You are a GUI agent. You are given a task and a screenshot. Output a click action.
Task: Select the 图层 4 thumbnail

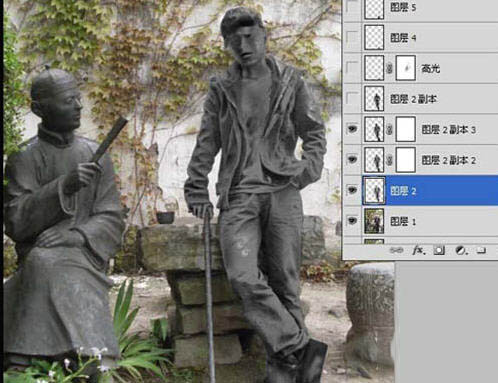tap(374, 38)
